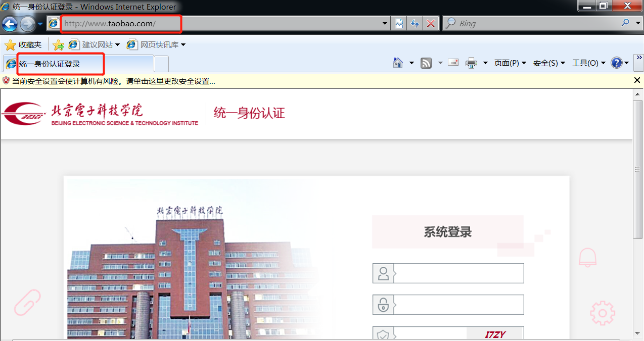Click the red shield warning icon
Screen dimensions: 644x341
6,80
